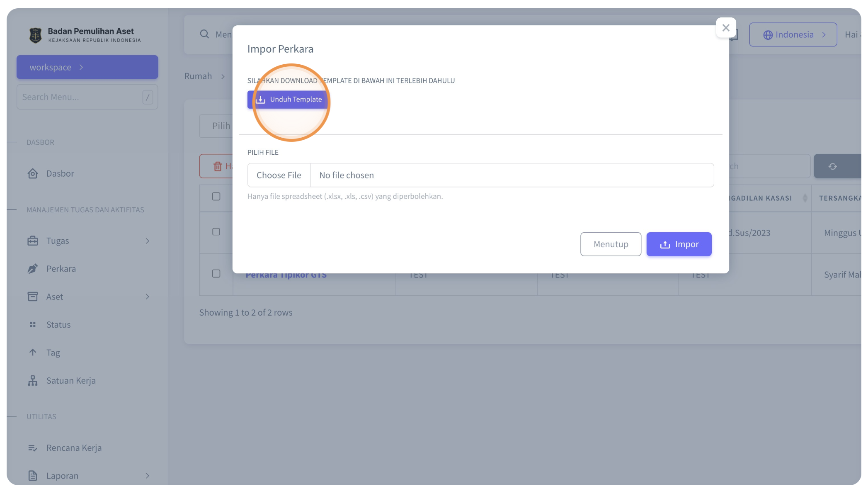The width and height of the screenshot is (868, 496).
Task: Close the Impor Perkara dialog with X
Action: tap(726, 28)
